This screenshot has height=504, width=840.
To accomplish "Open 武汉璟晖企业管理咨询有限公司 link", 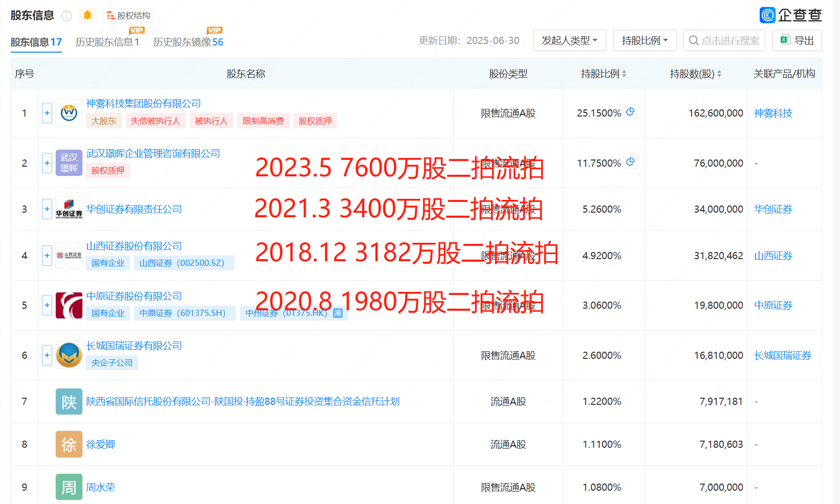I will pyautogui.click(x=153, y=153).
